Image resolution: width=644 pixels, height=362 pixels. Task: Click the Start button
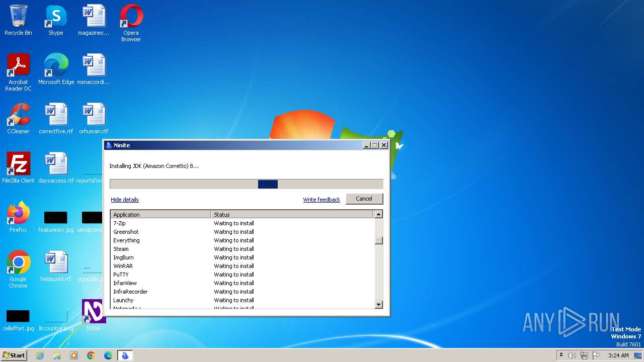tap(14, 355)
